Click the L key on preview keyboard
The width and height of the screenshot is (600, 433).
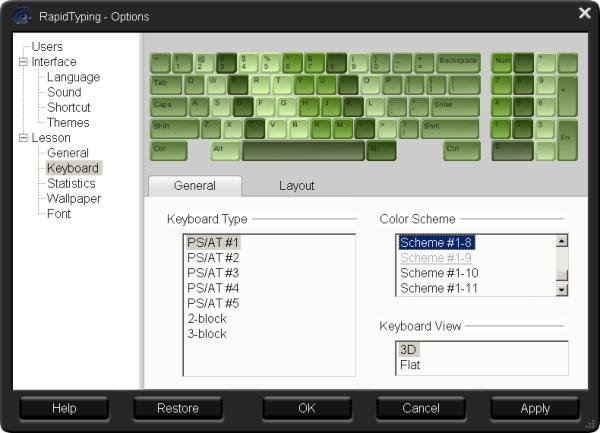tap(375, 107)
